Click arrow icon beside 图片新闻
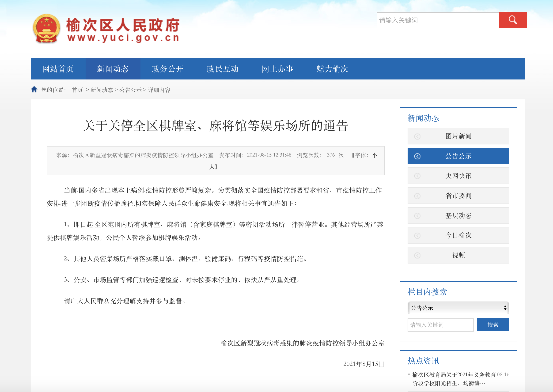Viewport: 553px width, 392px height. [417, 136]
